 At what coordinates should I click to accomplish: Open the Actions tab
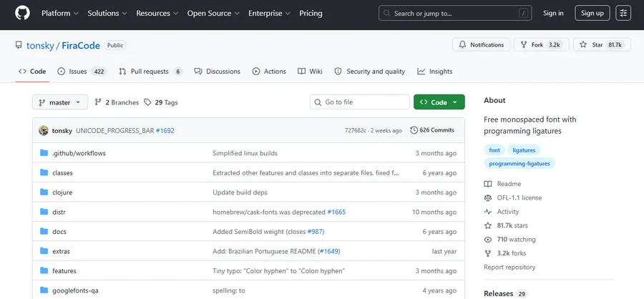(x=269, y=72)
